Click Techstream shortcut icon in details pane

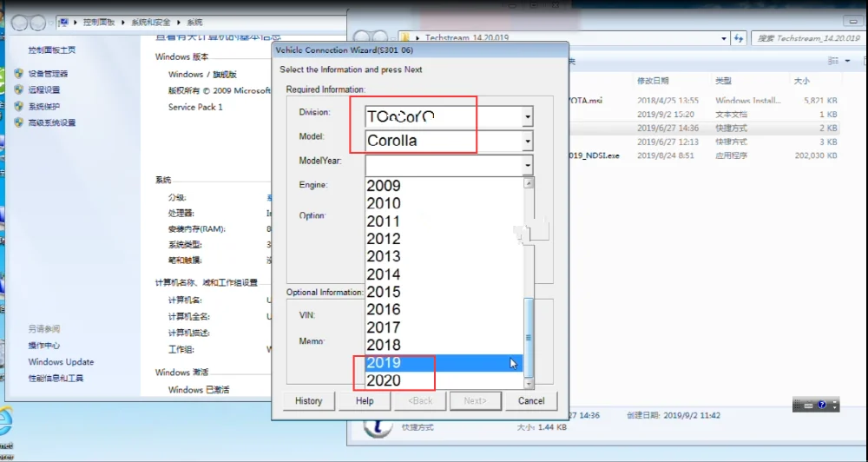coord(378,426)
